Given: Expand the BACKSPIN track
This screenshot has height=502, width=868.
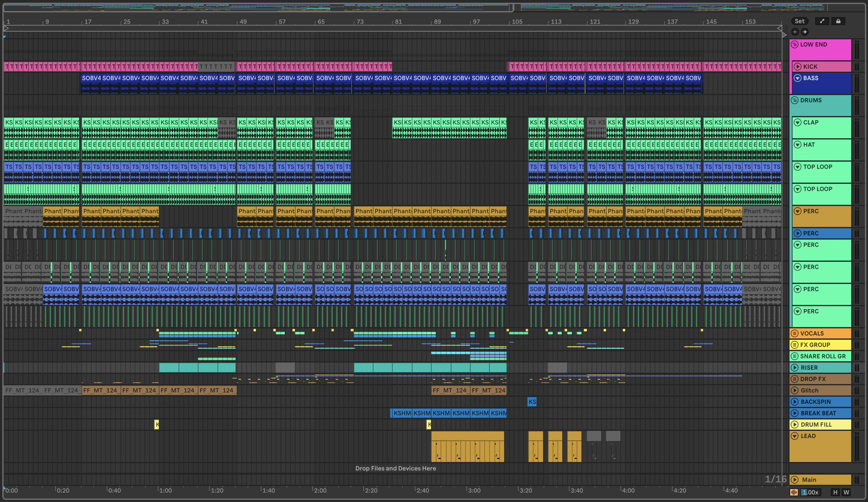Looking at the screenshot, I should coord(794,402).
